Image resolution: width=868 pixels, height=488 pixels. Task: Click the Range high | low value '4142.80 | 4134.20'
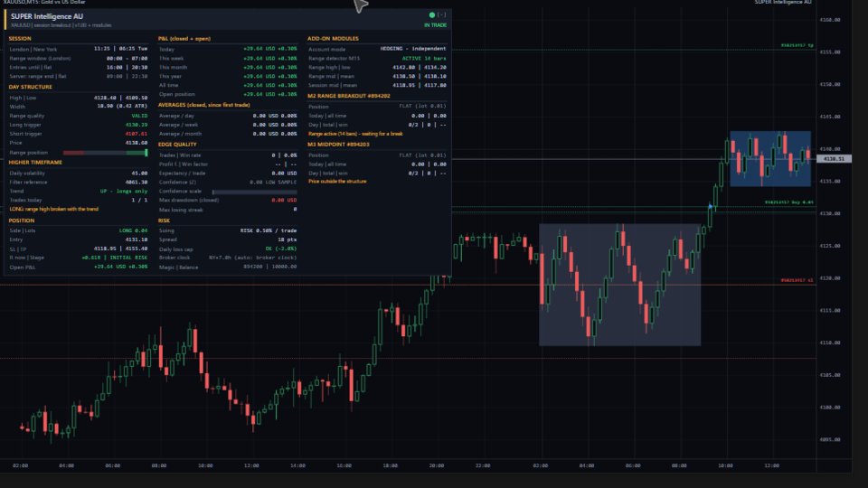coord(420,67)
